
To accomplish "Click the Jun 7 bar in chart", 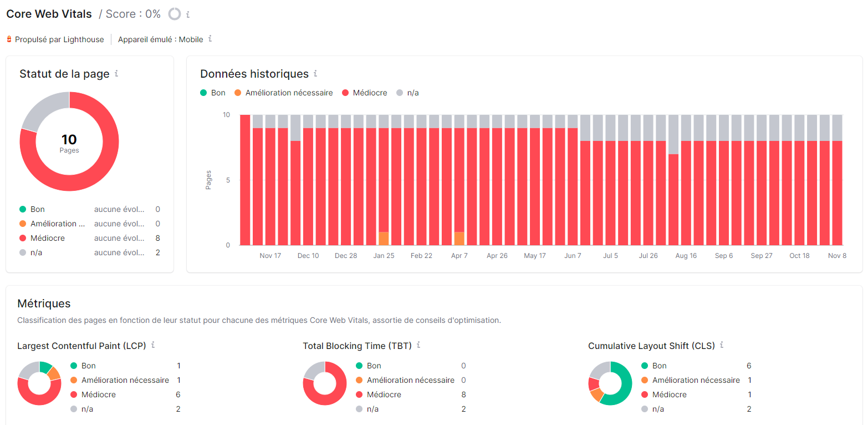I will pos(573,180).
